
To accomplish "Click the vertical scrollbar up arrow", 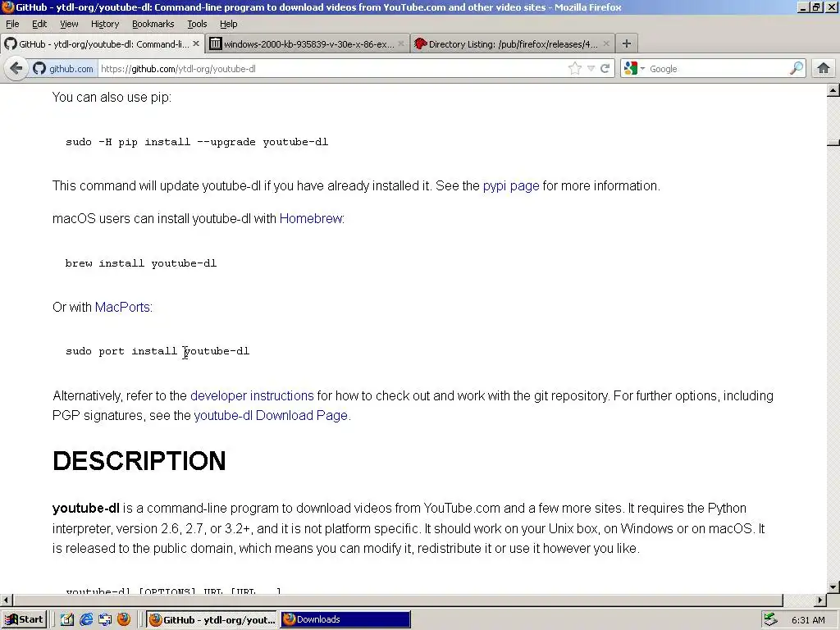I will pyautogui.click(x=833, y=90).
